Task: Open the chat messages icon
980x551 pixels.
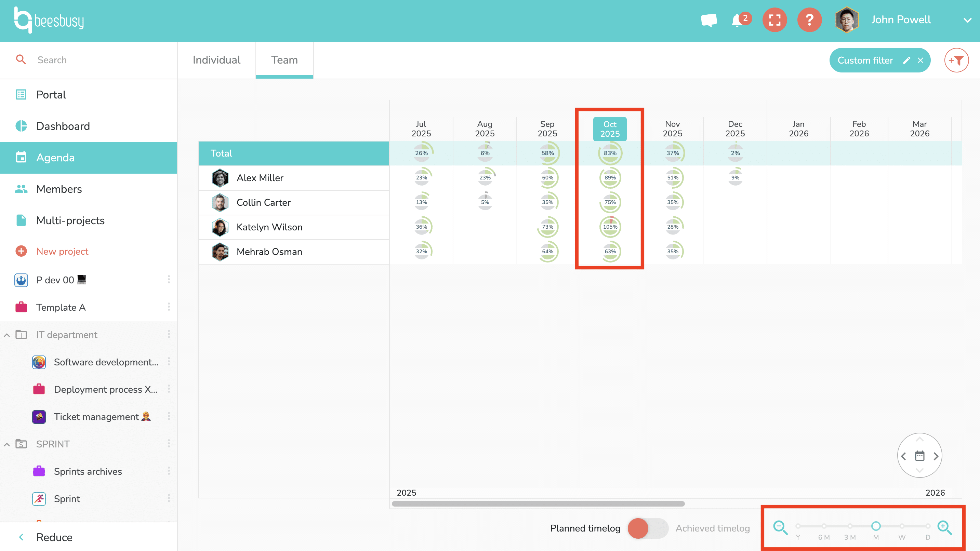Action: [x=709, y=20]
